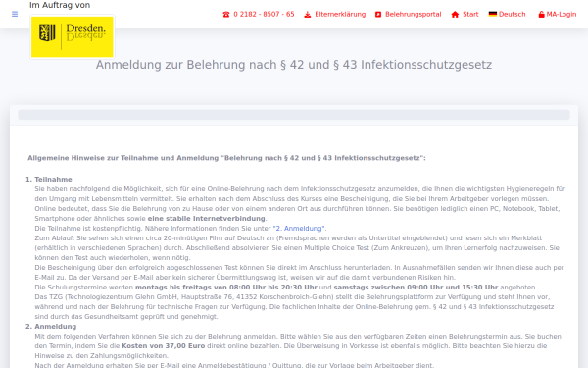The height and width of the screenshot is (368, 588).
Task: Open the hamburger menu icon
Action: click(x=15, y=14)
